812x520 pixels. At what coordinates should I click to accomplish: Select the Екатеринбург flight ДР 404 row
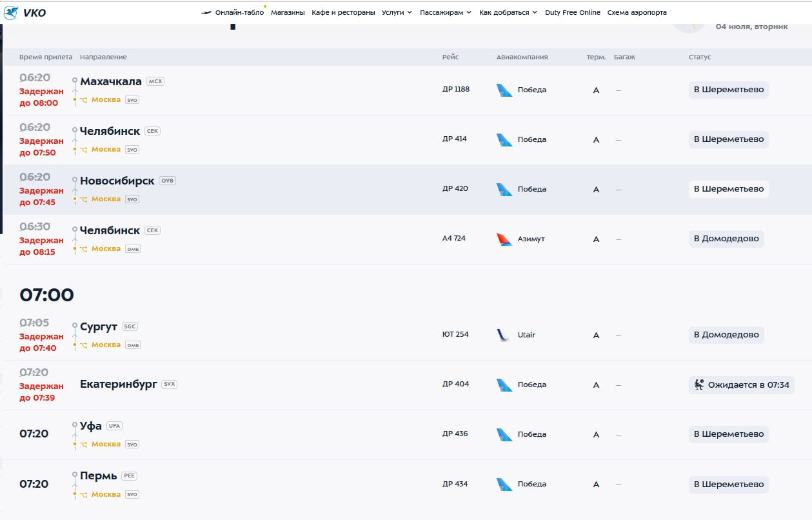[408, 385]
